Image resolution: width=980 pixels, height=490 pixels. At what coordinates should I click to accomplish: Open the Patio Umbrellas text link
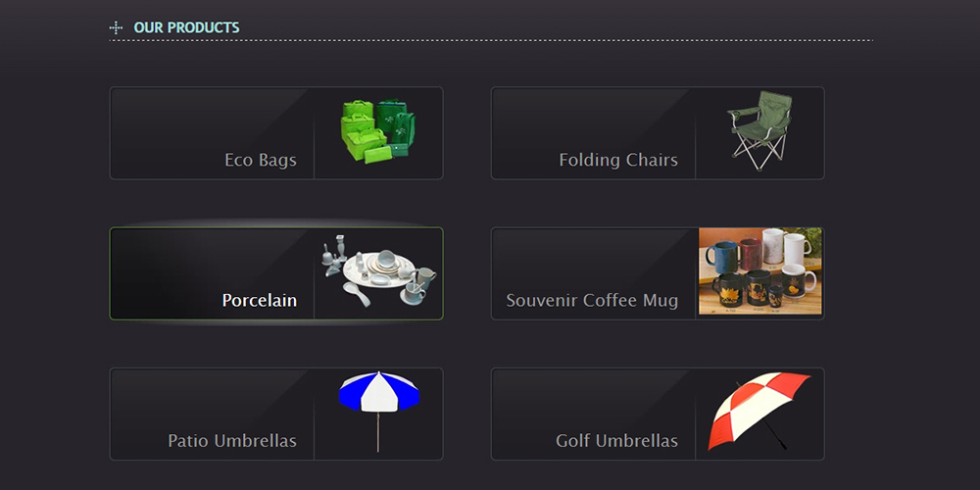click(232, 441)
